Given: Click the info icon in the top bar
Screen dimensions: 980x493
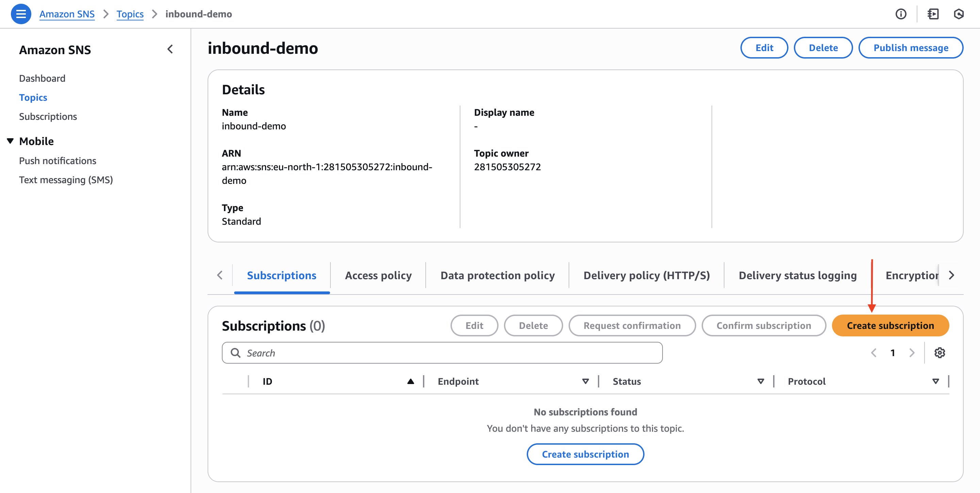Looking at the screenshot, I should [901, 14].
